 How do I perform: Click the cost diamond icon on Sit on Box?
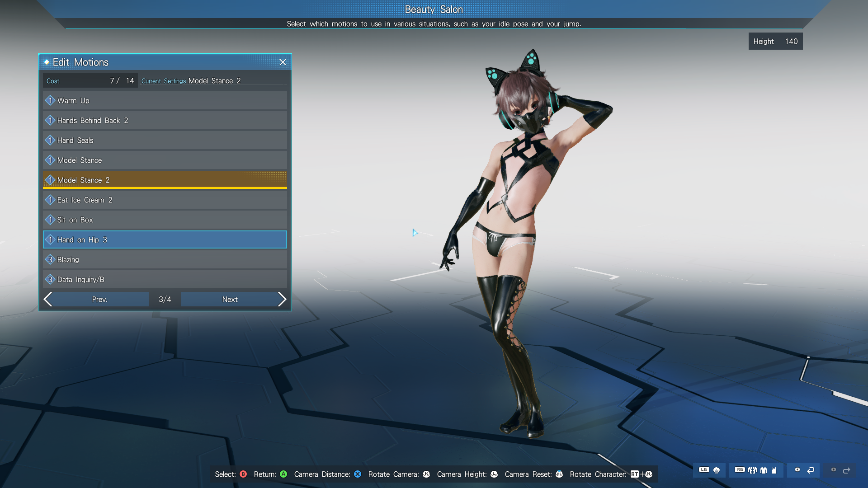tap(50, 220)
